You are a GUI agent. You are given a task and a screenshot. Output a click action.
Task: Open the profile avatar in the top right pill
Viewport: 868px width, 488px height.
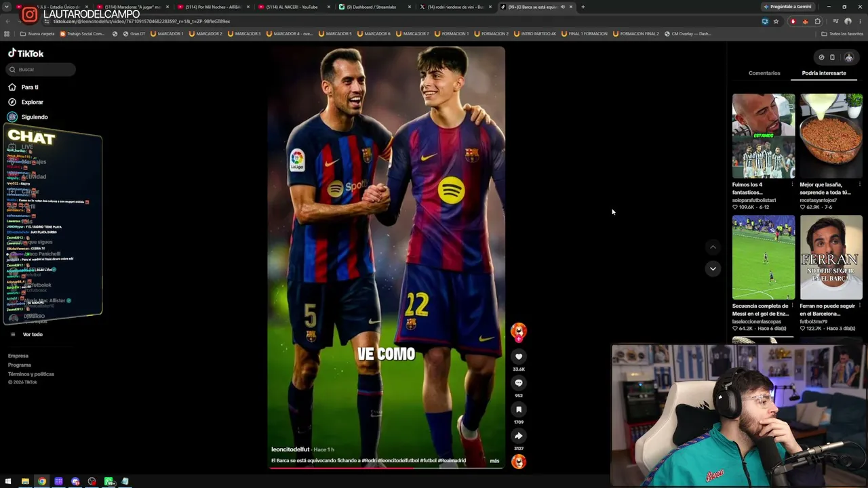point(848,58)
